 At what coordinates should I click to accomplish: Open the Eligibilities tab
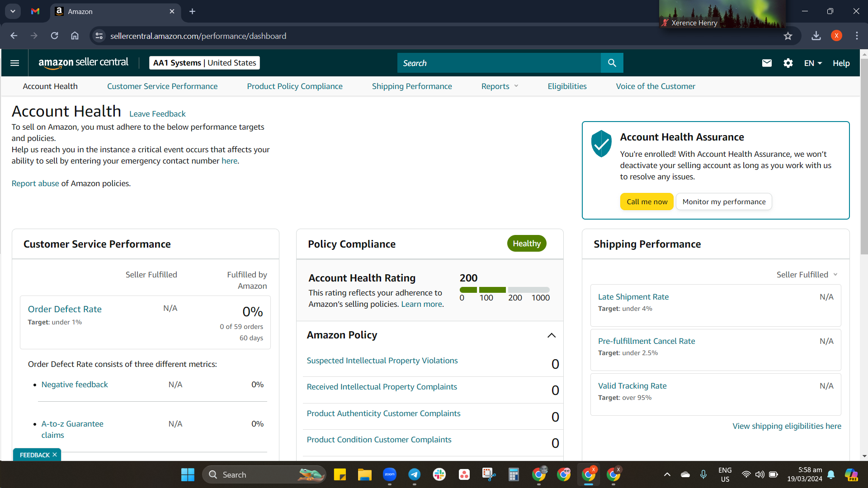pos(567,86)
